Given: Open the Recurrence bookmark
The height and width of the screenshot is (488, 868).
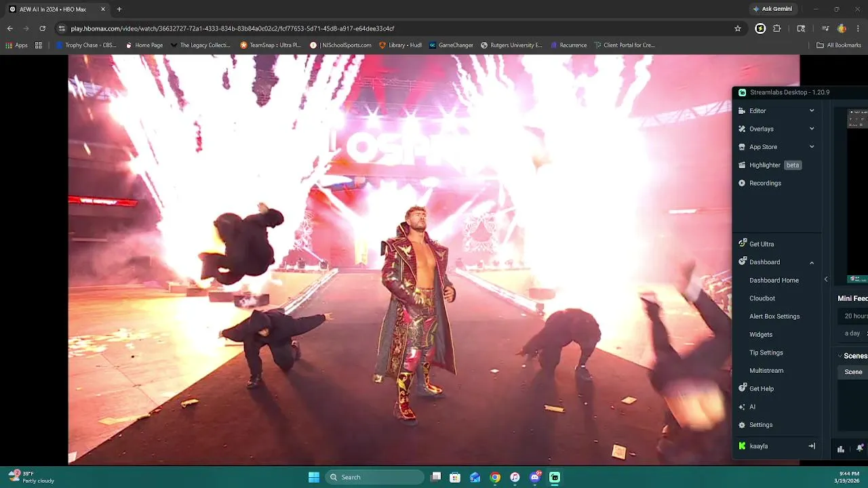Looking at the screenshot, I should click(568, 45).
